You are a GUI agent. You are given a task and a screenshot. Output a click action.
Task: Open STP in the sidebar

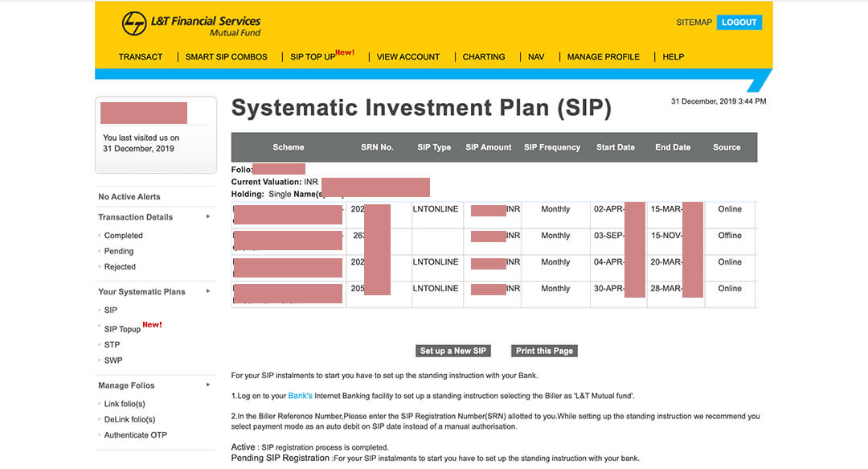[112, 345]
